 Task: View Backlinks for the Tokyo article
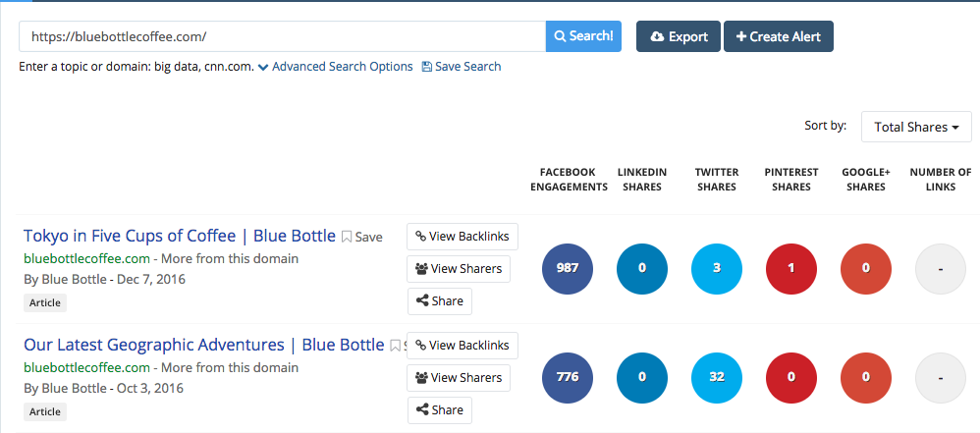pos(463,237)
